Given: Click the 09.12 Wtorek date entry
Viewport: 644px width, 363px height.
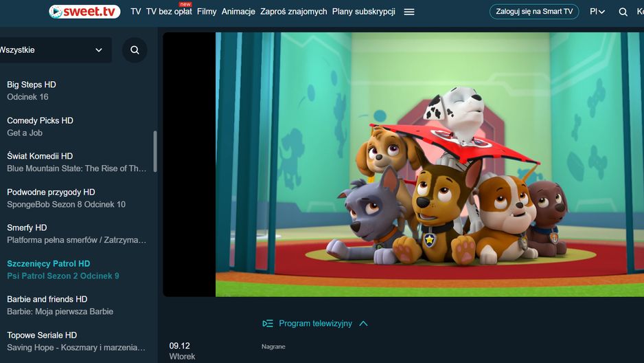Looking at the screenshot, I should pos(182,351).
